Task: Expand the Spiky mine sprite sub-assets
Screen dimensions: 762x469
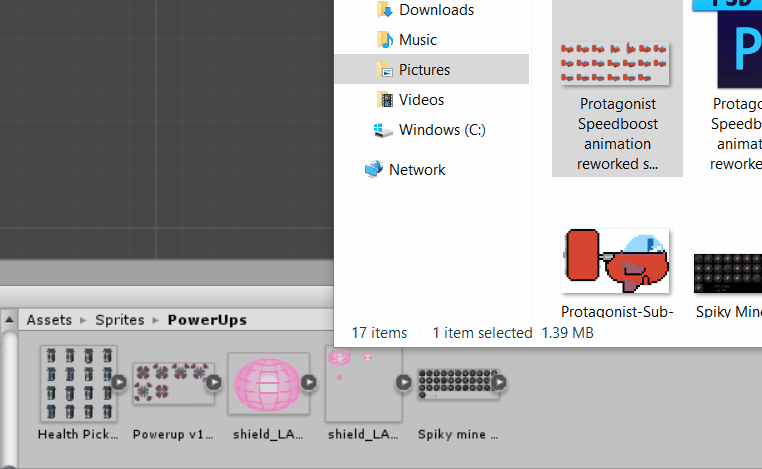Action: click(x=499, y=382)
